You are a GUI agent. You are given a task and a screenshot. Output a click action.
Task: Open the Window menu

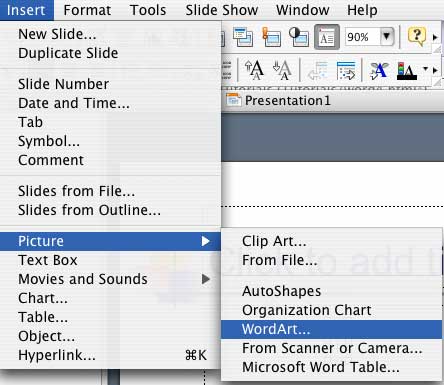[x=303, y=10]
